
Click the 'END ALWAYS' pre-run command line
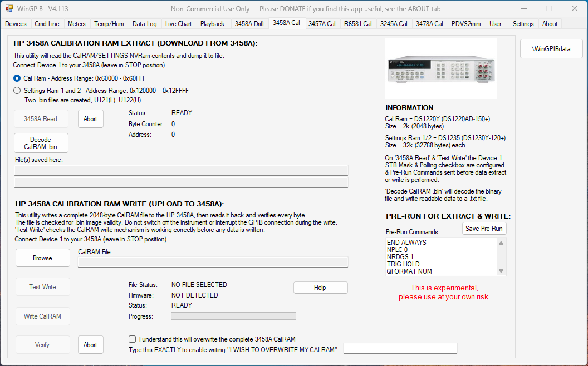pyautogui.click(x=406, y=243)
